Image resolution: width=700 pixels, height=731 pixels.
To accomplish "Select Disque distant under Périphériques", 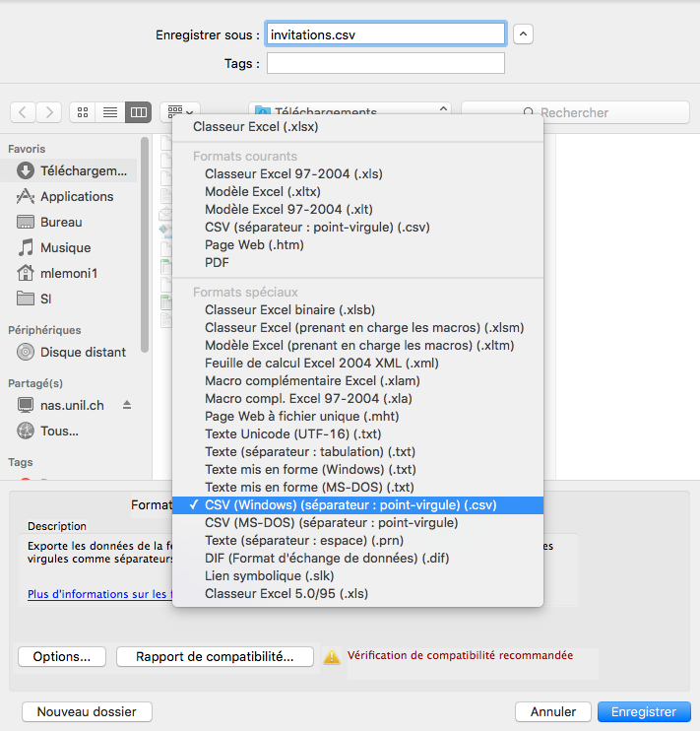I will click(x=83, y=352).
